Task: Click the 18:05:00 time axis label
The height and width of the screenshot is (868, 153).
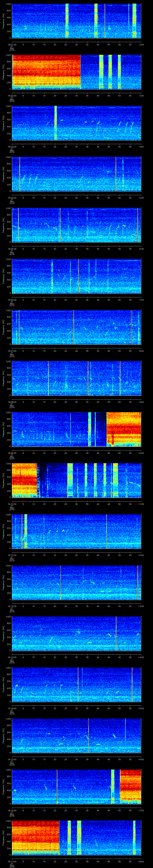Action: pos(12,249)
